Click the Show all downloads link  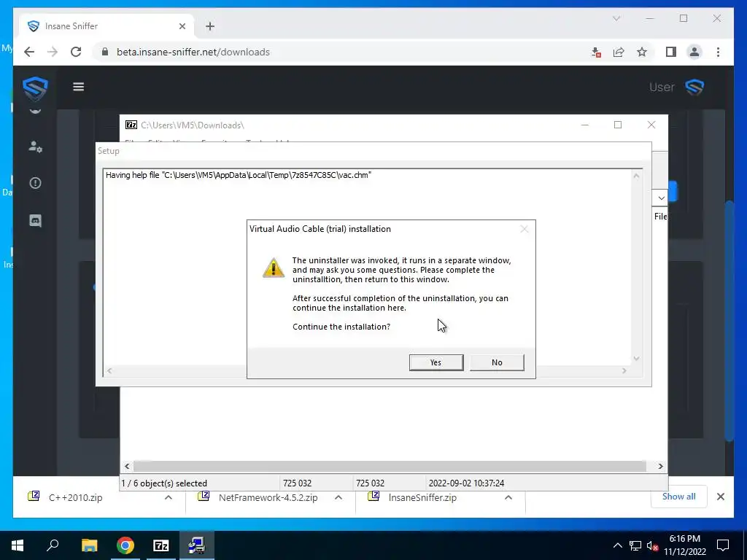point(679,497)
